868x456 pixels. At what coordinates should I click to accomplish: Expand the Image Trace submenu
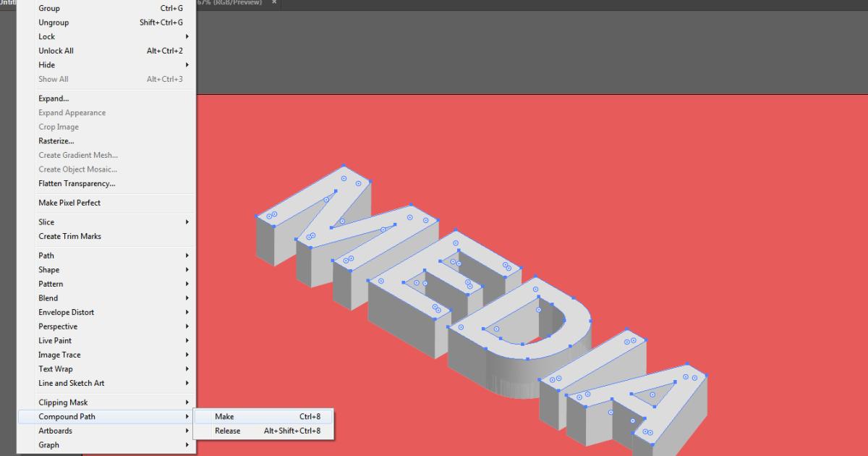click(59, 355)
